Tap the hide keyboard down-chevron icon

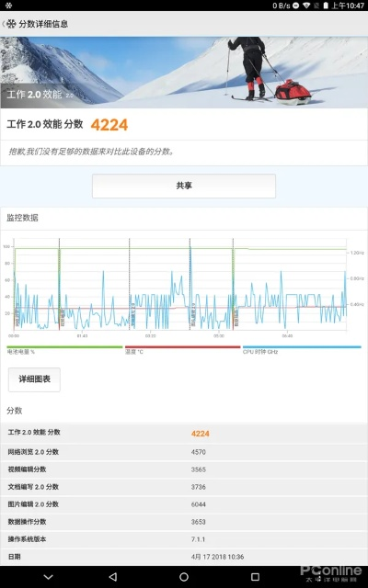(x=49, y=577)
